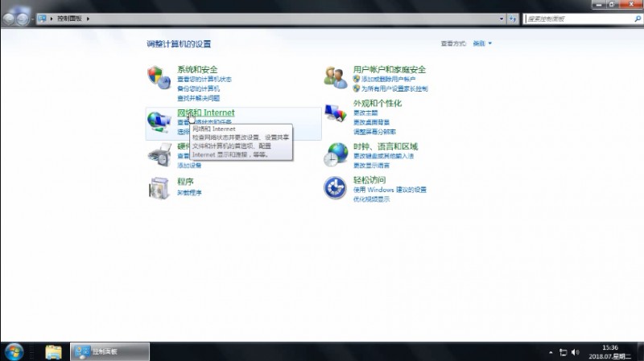644x361 pixels.
Task: Open the 添加或删除用户帐户 link
Action: pyautogui.click(x=388, y=79)
